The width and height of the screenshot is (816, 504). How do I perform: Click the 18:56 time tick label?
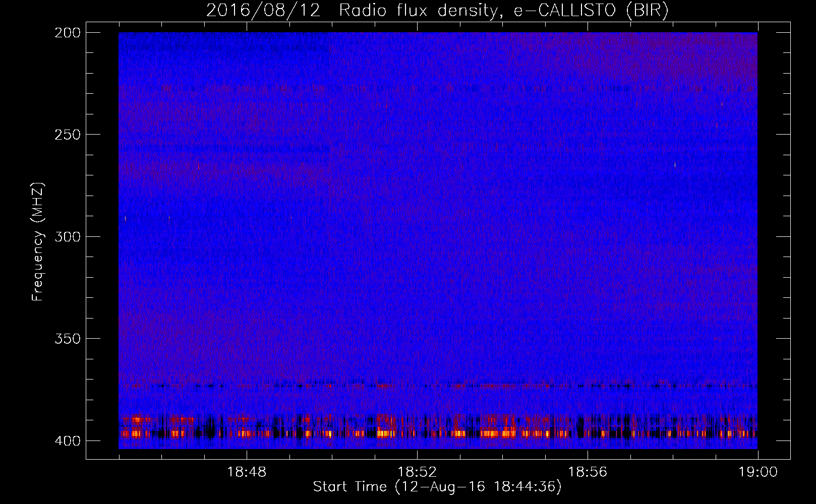(588, 472)
